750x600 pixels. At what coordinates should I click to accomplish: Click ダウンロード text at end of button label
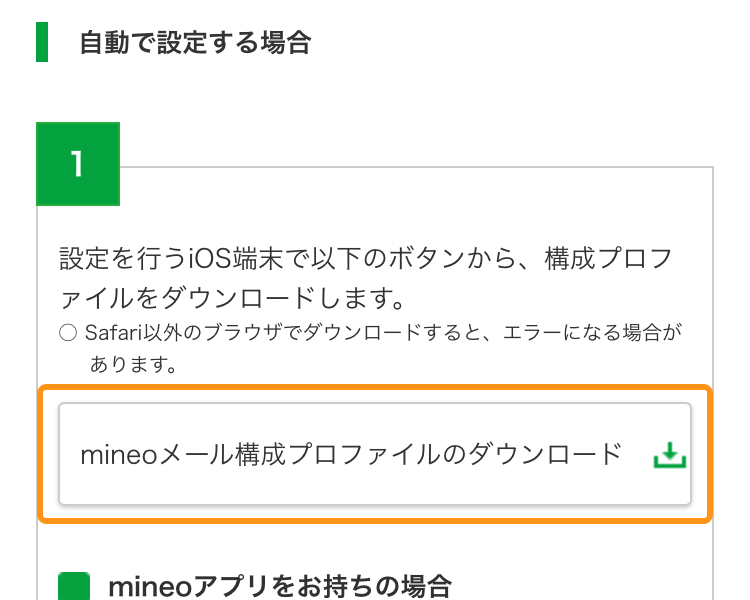pyautogui.click(x=544, y=454)
